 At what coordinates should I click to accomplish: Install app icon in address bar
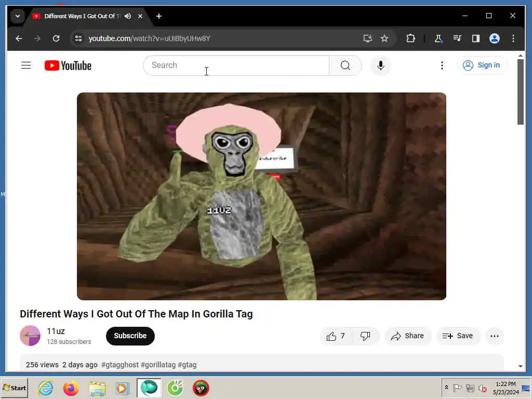coord(368,38)
